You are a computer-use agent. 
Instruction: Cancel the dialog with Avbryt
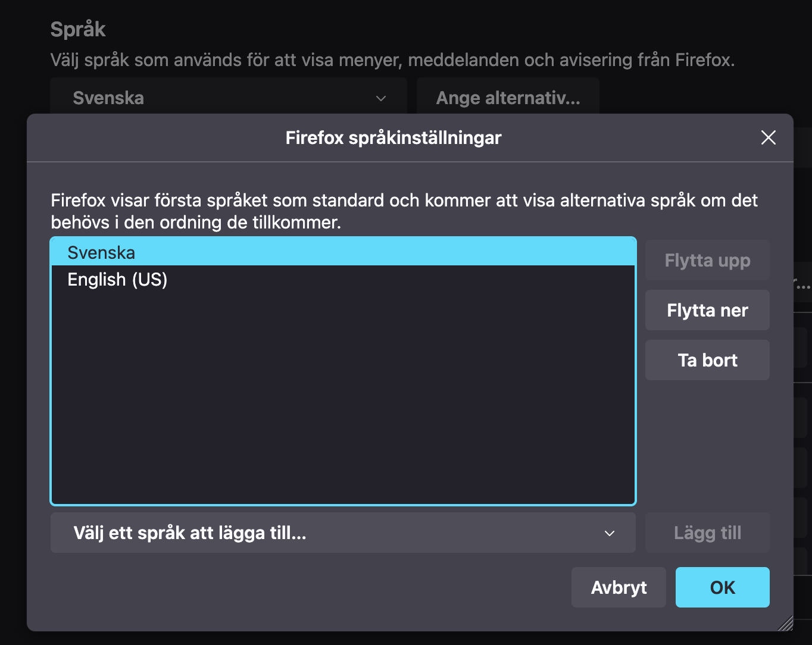pyautogui.click(x=619, y=587)
